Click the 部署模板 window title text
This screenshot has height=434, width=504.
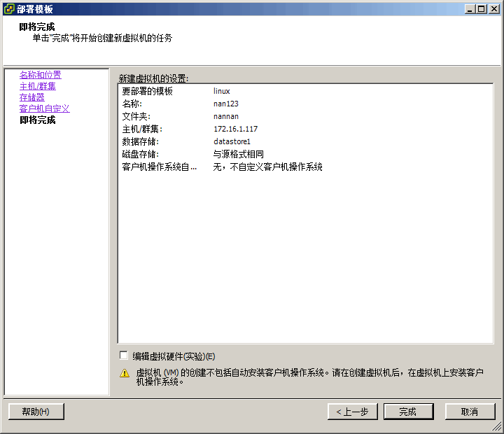tap(35, 9)
